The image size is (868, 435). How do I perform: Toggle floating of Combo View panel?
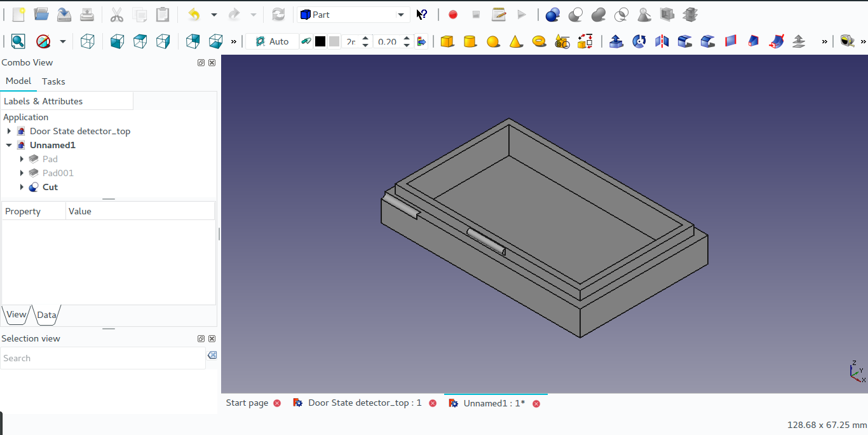[201, 63]
